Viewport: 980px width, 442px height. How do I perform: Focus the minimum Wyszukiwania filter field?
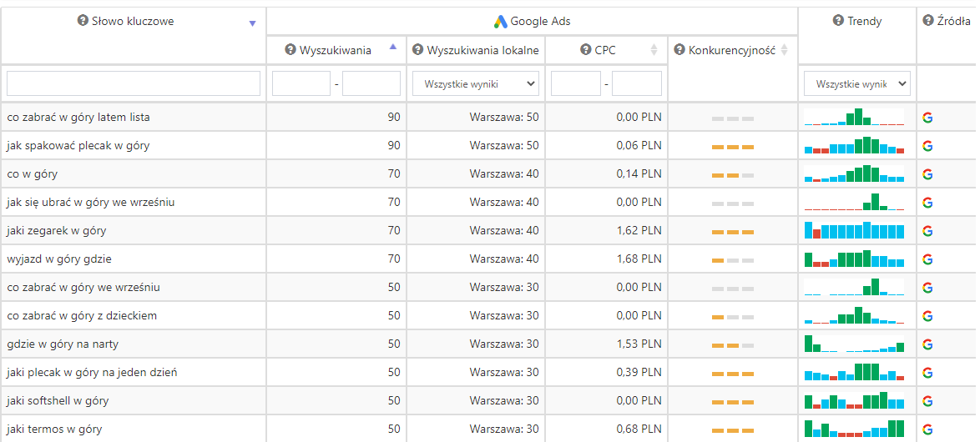[x=301, y=83]
